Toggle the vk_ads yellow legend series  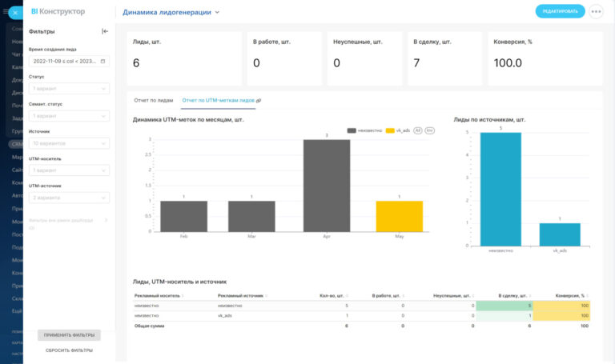click(x=398, y=130)
